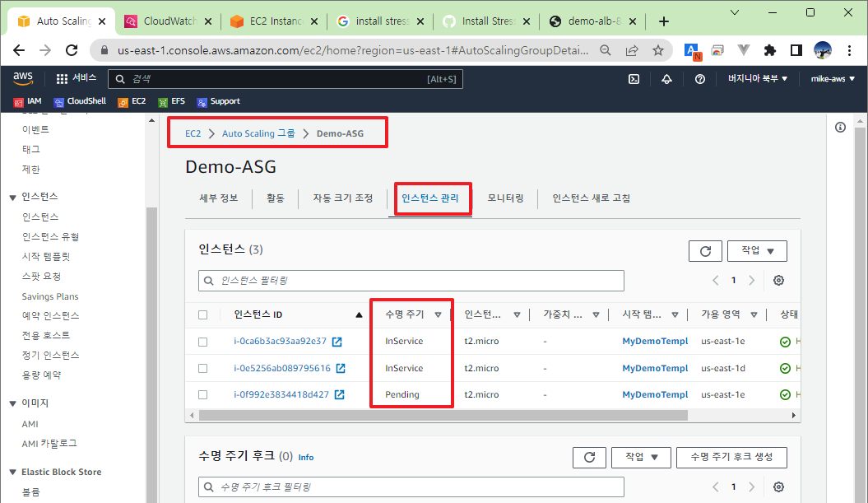This screenshot has width=868, height=503.
Task: Select checkbox for instance i-0e5256ab089795616
Action: pos(202,368)
